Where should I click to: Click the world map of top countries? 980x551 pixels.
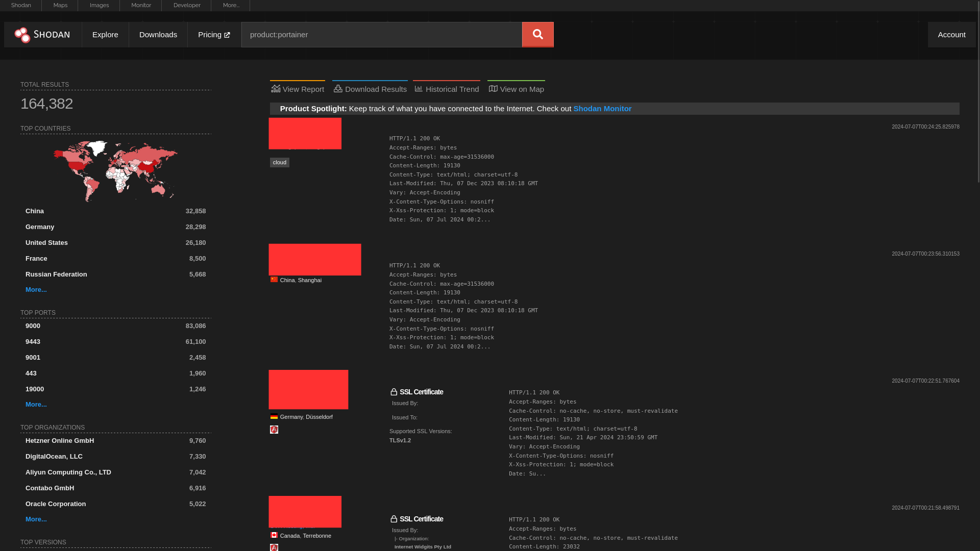pos(116,171)
